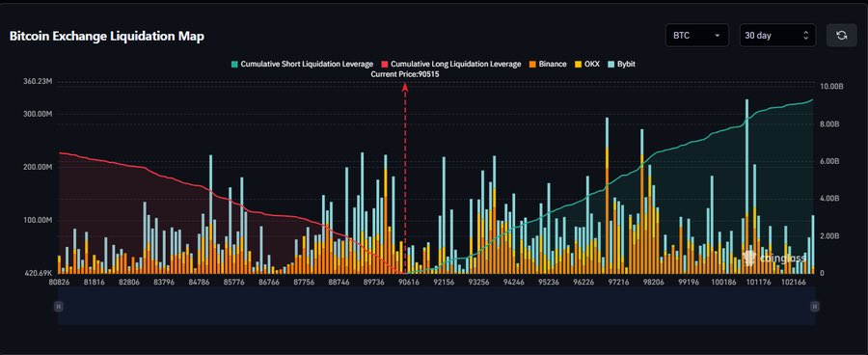Click the 6.00B right axis value
This screenshot has width=868, height=355.
point(829,161)
